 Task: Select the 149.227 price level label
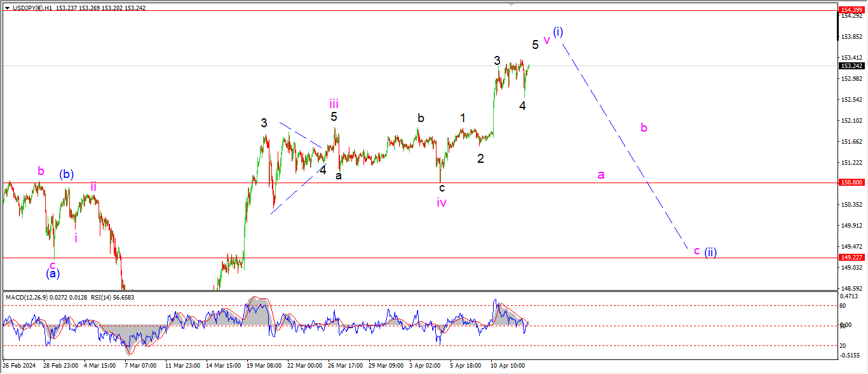click(851, 258)
